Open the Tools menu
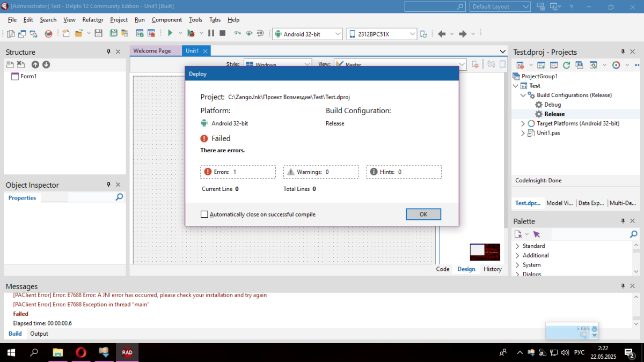 [196, 20]
